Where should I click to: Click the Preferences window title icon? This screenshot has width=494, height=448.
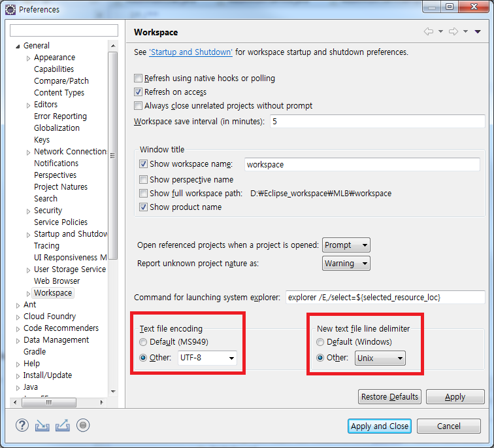[10, 10]
